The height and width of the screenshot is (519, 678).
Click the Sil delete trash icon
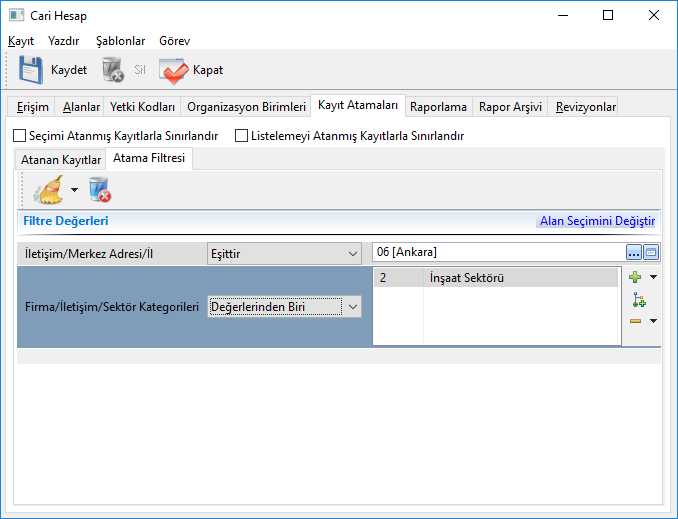tap(113, 70)
